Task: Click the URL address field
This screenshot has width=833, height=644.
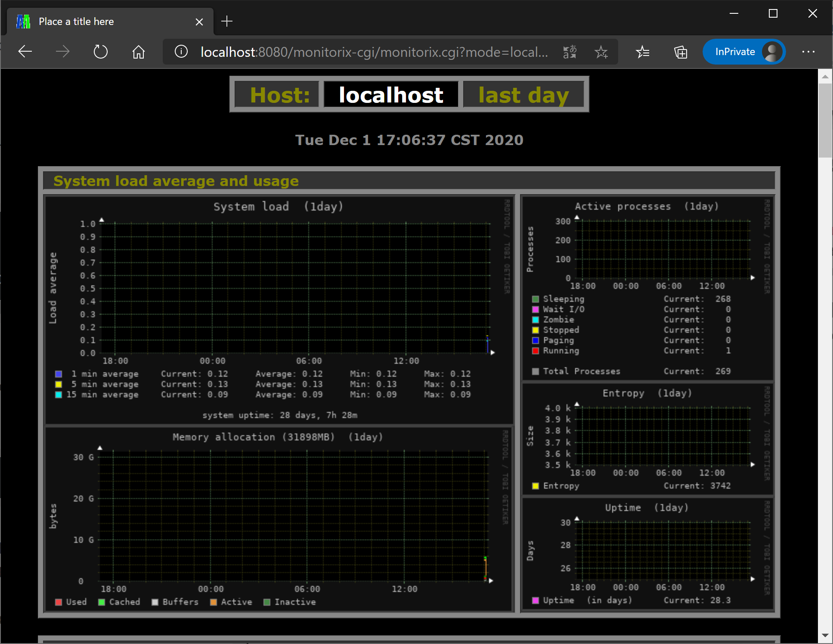Action: tap(374, 52)
